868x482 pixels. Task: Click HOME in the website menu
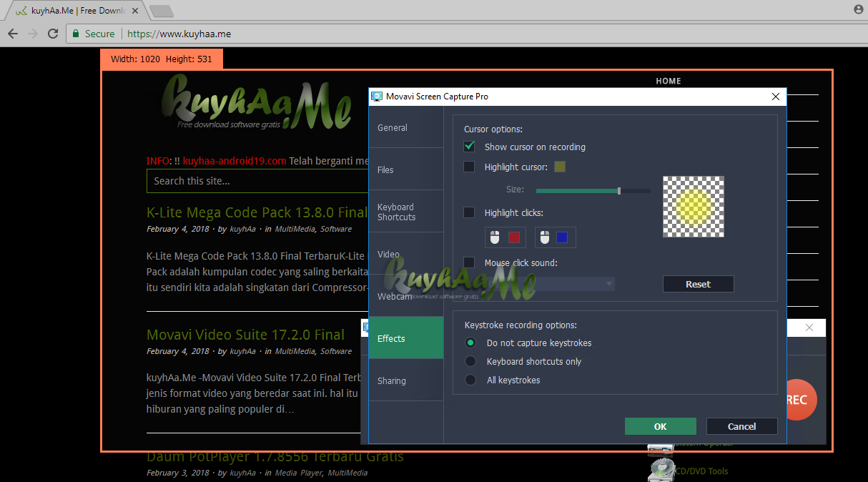coord(669,81)
